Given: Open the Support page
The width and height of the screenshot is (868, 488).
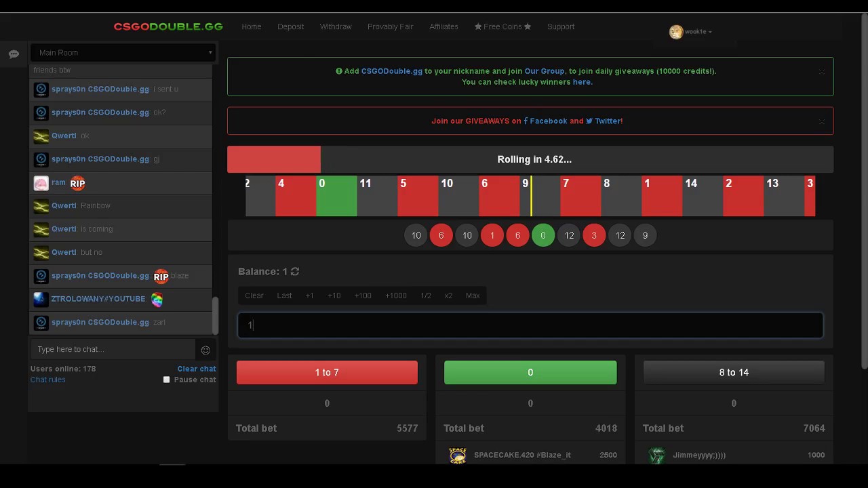Looking at the screenshot, I should pos(561,26).
